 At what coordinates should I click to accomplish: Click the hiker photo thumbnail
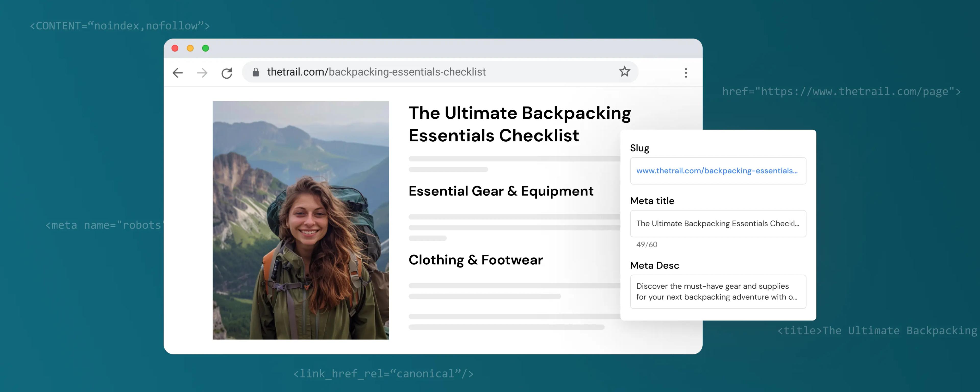coord(301,221)
